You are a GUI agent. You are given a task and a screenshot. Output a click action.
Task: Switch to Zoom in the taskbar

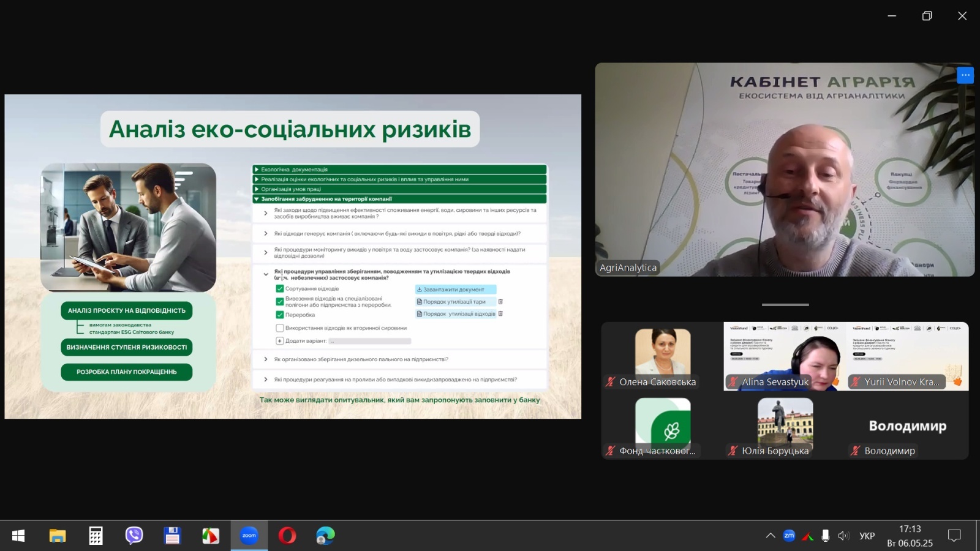(x=249, y=536)
